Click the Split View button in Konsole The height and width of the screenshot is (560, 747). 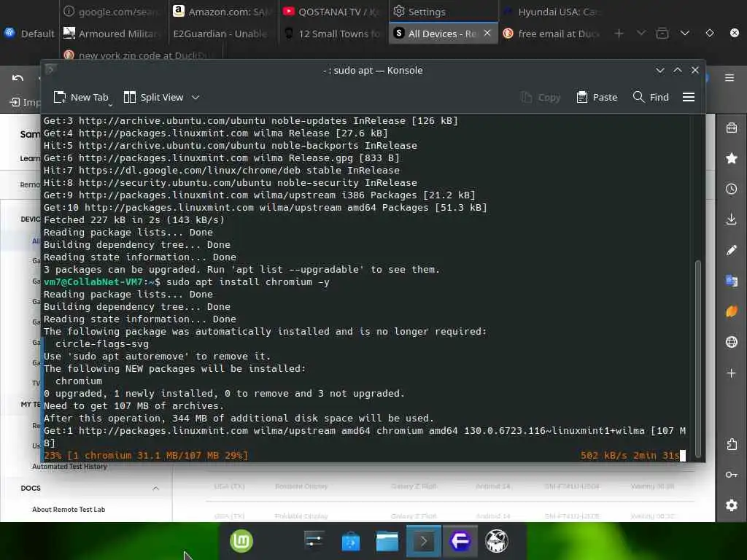click(x=153, y=97)
